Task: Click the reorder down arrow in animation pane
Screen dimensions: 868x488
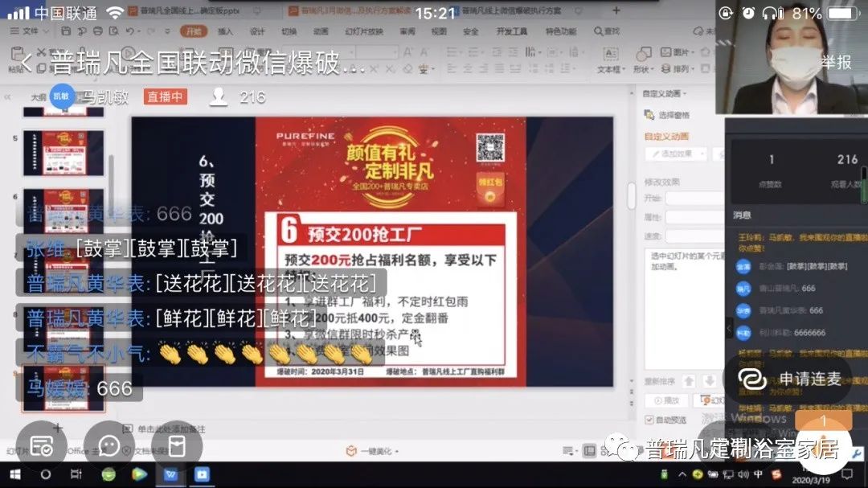Action: (x=709, y=381)
